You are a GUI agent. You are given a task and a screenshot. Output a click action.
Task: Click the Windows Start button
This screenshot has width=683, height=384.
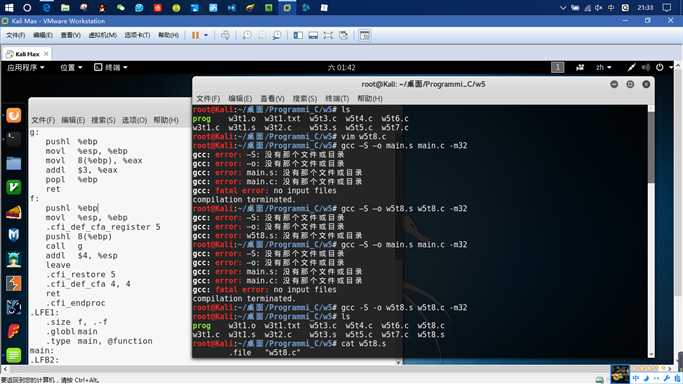coord(9,7)
